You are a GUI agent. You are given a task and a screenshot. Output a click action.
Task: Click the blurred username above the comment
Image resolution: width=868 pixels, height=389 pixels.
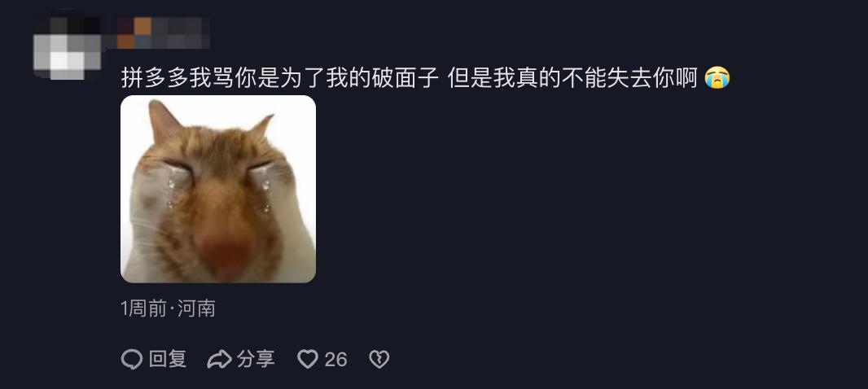164,33
